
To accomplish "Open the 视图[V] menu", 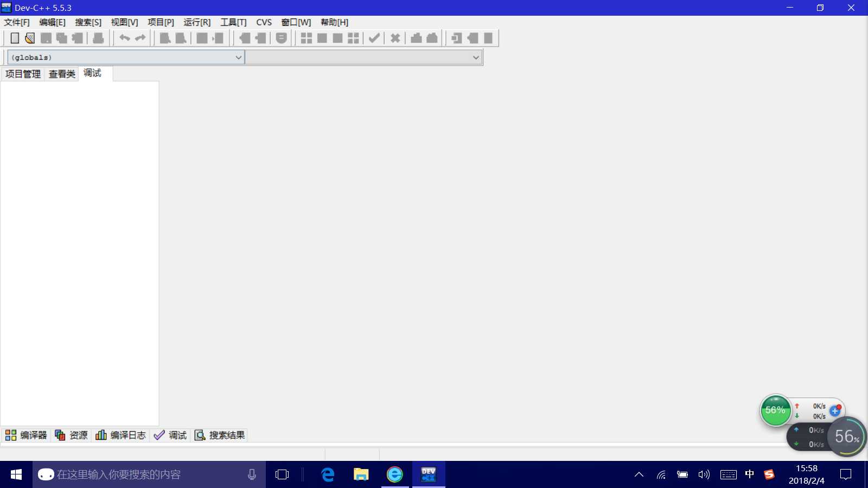I will 125,22.
